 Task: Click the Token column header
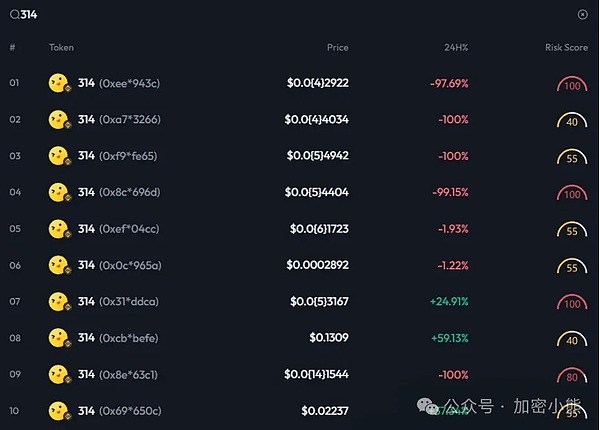point(61,47)
